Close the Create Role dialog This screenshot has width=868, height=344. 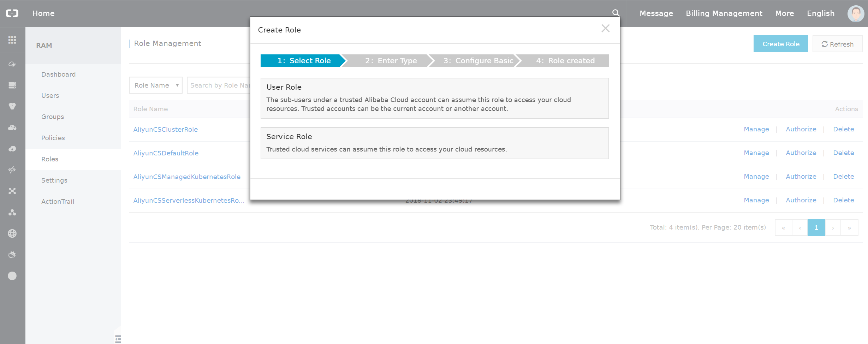605,28
